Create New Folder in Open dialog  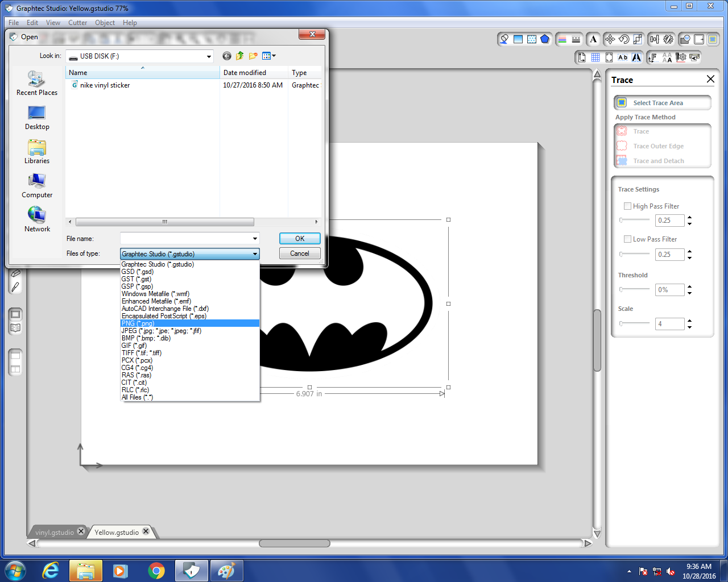click(253, 56)
